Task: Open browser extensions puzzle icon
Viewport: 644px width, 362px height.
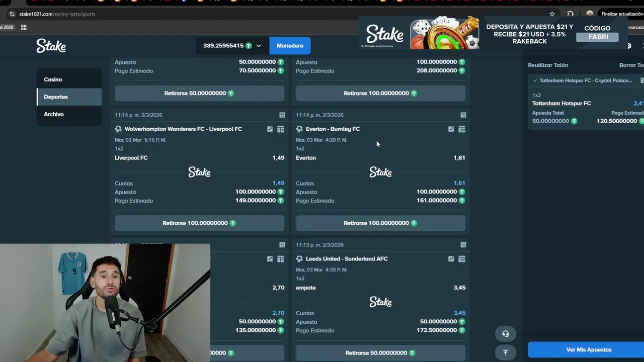Action: pos(570,14)
